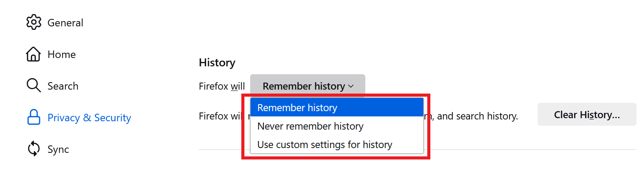Switch to the Sync settings label
The image size is (644, 170).
[58, 149]
